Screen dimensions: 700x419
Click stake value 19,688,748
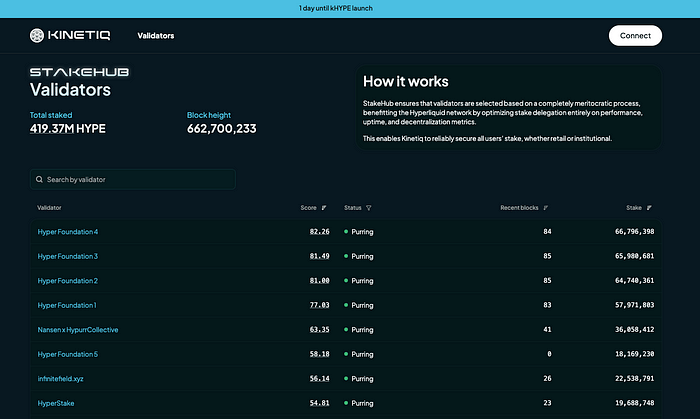[634, 403]
